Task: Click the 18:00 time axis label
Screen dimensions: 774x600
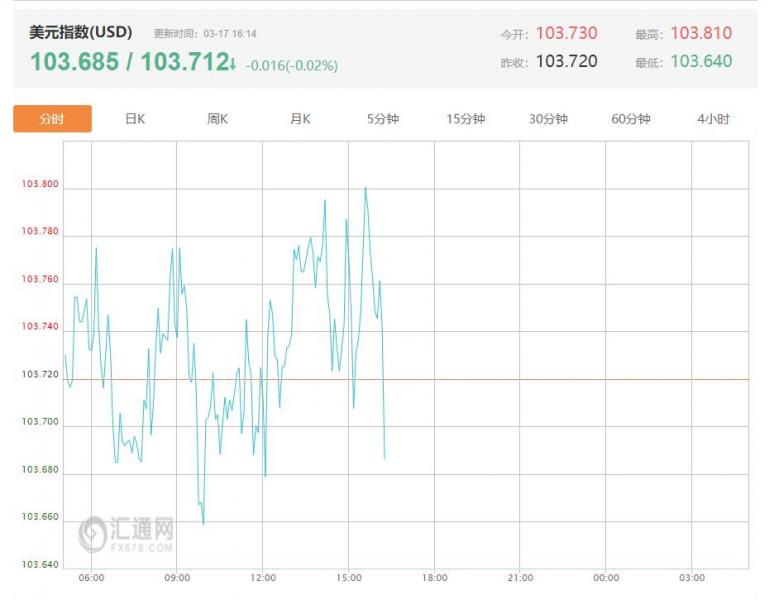Action: pos(434,578)
